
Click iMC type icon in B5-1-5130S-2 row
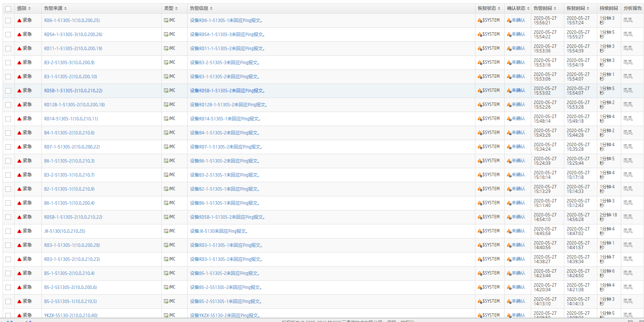pos(166,273)
